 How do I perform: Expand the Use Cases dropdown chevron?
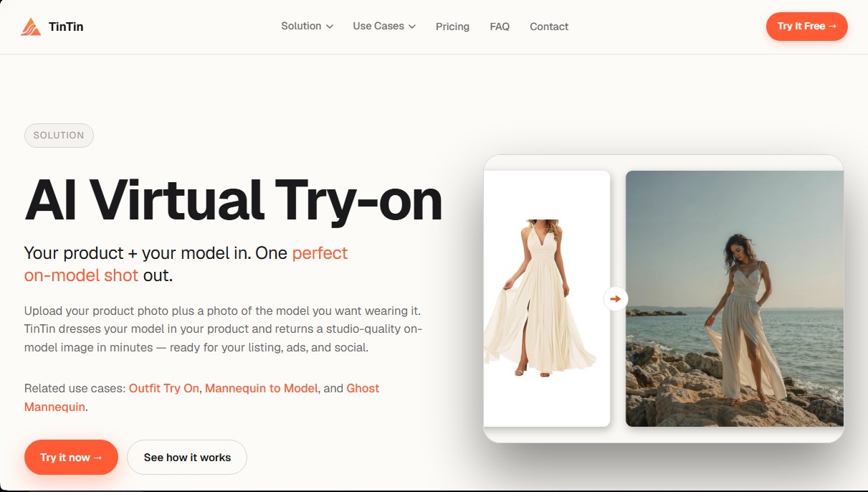point(412,27)
